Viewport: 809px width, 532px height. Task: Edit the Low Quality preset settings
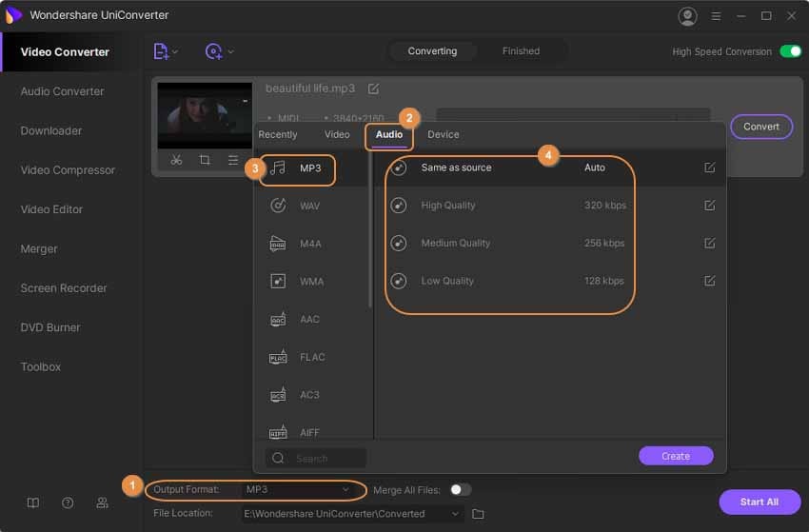pos(709,281)
